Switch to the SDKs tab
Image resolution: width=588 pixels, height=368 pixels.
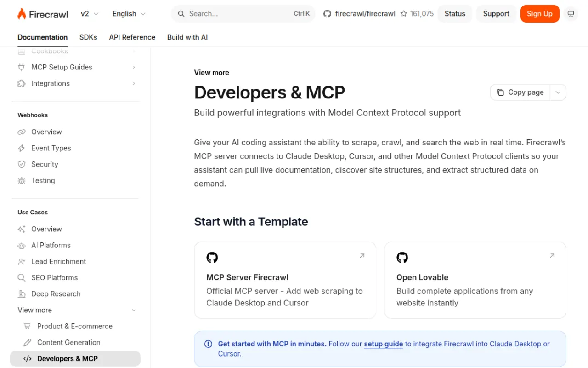pos(88,37)
